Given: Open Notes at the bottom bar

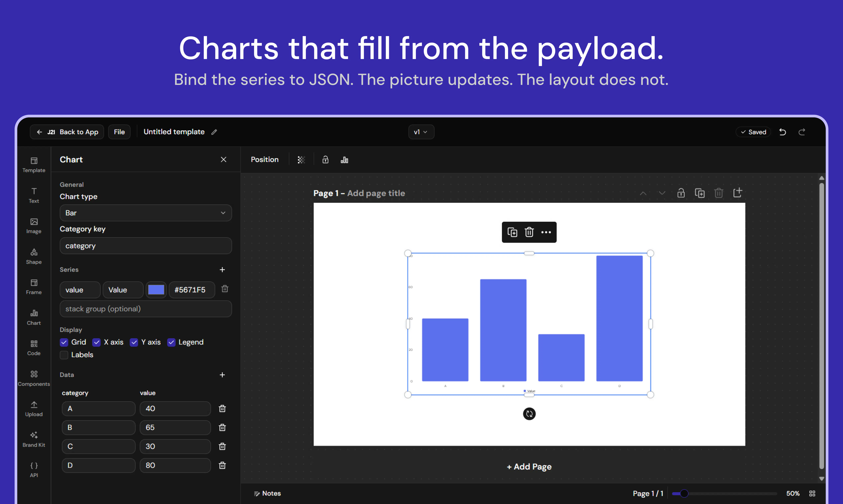Looking at the screenshot, I should click(267, 493).
